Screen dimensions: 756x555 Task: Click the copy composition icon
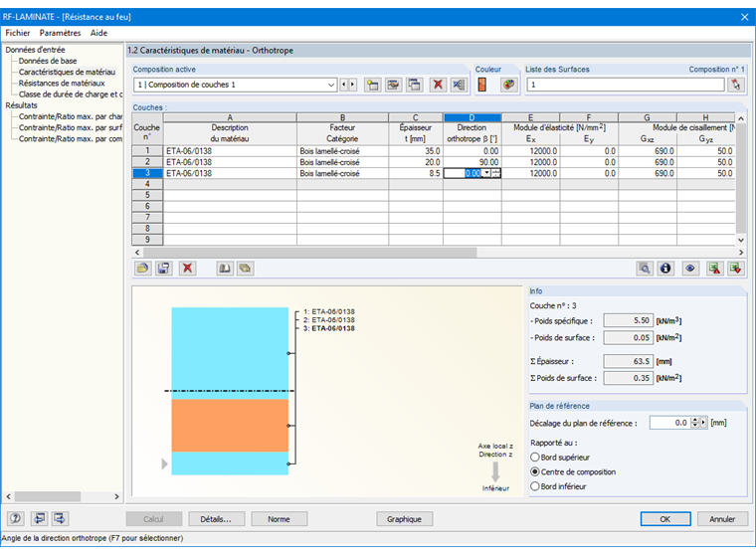tap(414, 85)
